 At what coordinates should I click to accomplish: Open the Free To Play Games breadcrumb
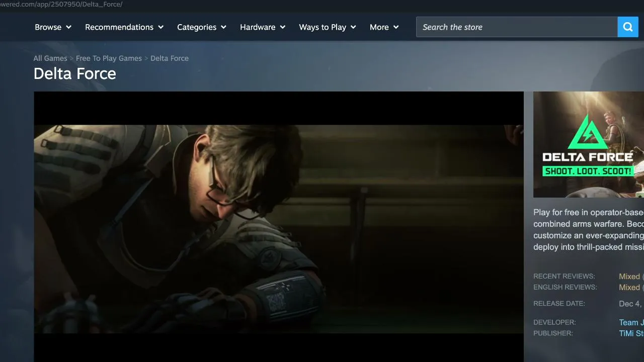point(109,58)
